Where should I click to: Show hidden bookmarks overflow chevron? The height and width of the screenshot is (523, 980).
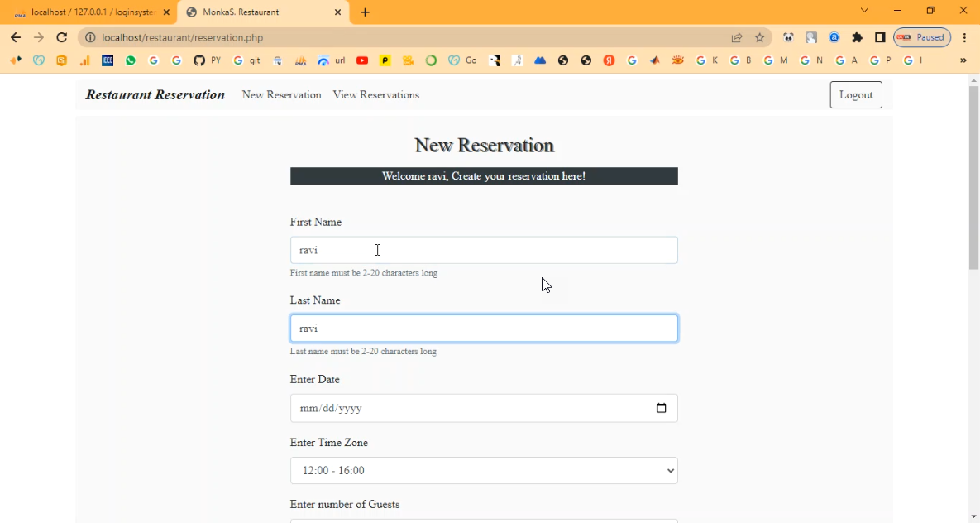963,60
